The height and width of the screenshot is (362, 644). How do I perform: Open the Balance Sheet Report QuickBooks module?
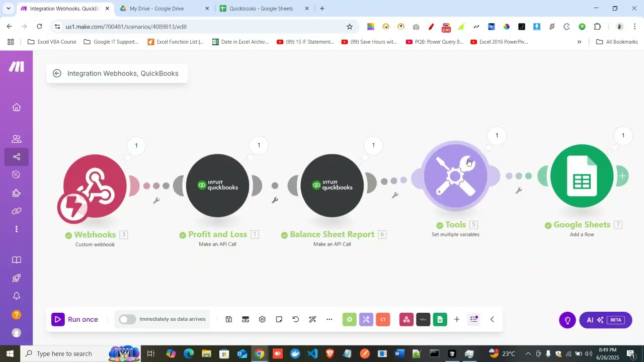(x=332, y=186)
